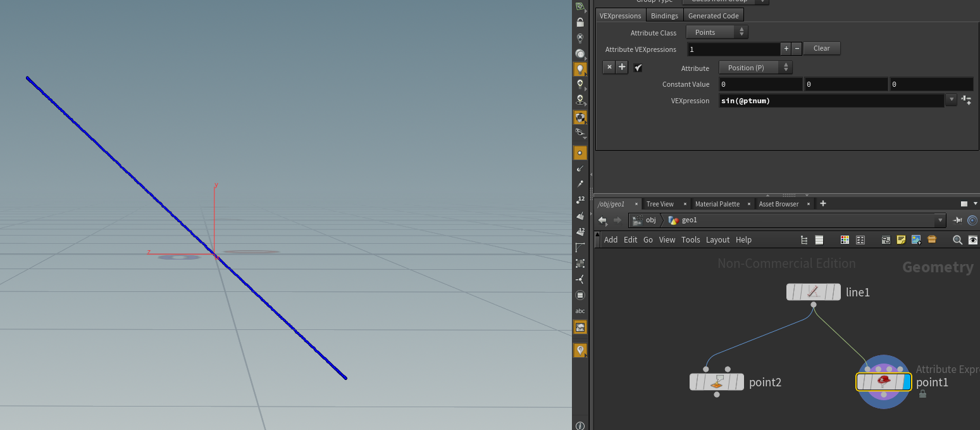Click the lock icon in viewport sidebar
The image size is (980, 430).
point(580,22)
